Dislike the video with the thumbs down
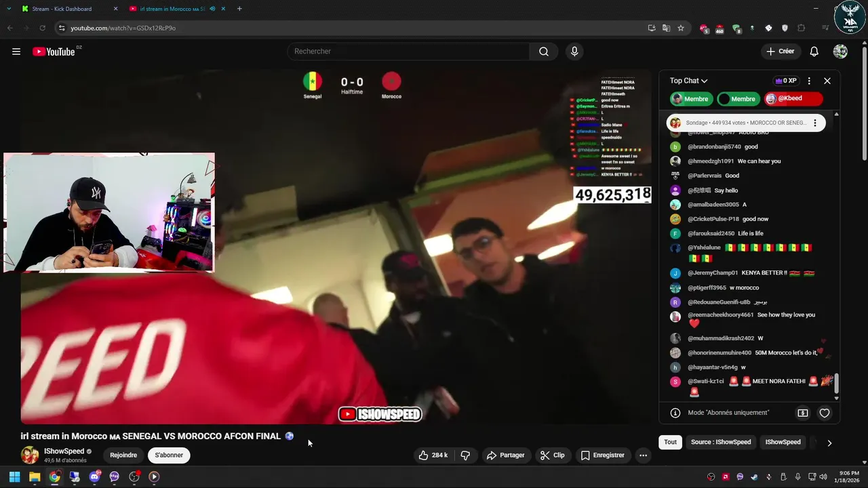Viewport: 868px width, 488px height. (x=465, y=455)
